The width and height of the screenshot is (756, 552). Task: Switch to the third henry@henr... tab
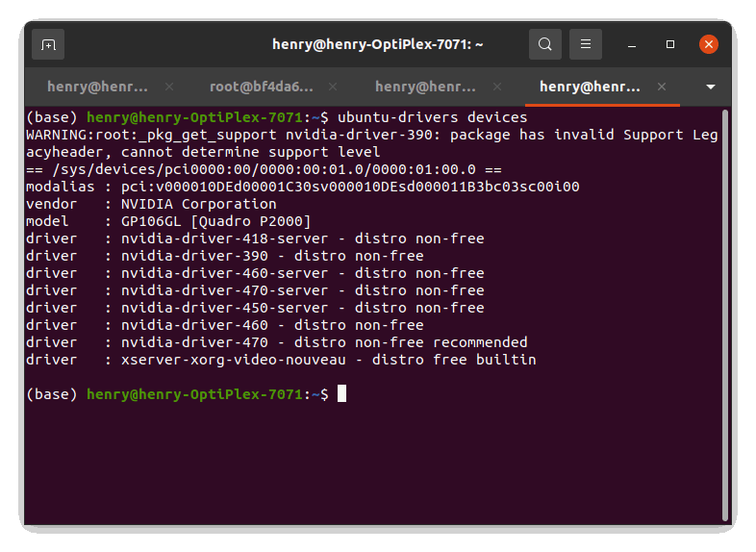(425, 87)
